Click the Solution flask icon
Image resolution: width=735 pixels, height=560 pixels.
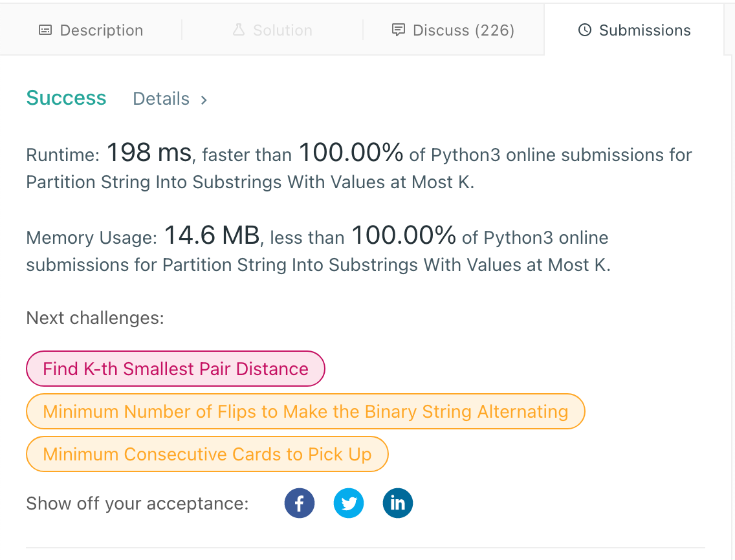[239, 30]
